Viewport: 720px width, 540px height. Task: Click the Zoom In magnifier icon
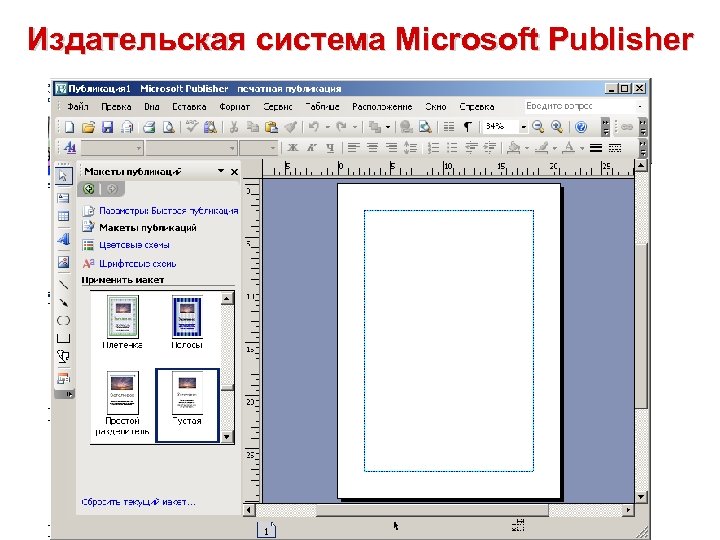[557, 127]
